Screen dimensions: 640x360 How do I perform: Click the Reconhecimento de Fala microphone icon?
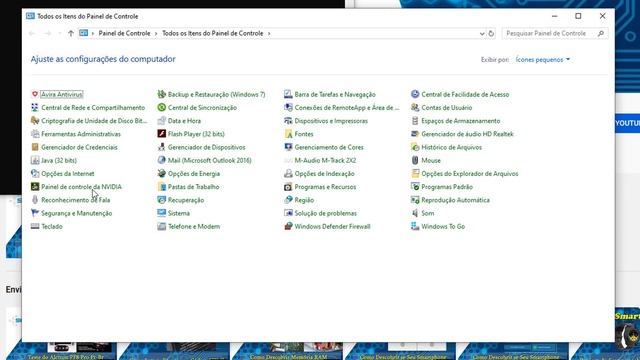click(35, 200)
